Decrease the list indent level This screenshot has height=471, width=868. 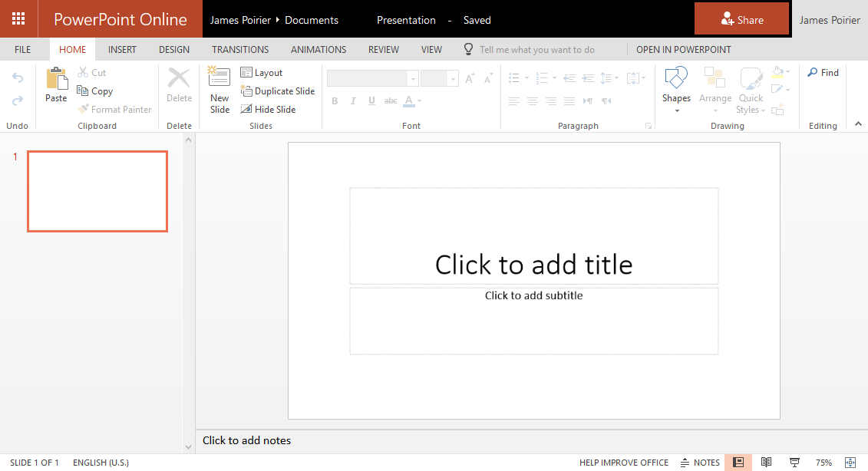point(569,78)
